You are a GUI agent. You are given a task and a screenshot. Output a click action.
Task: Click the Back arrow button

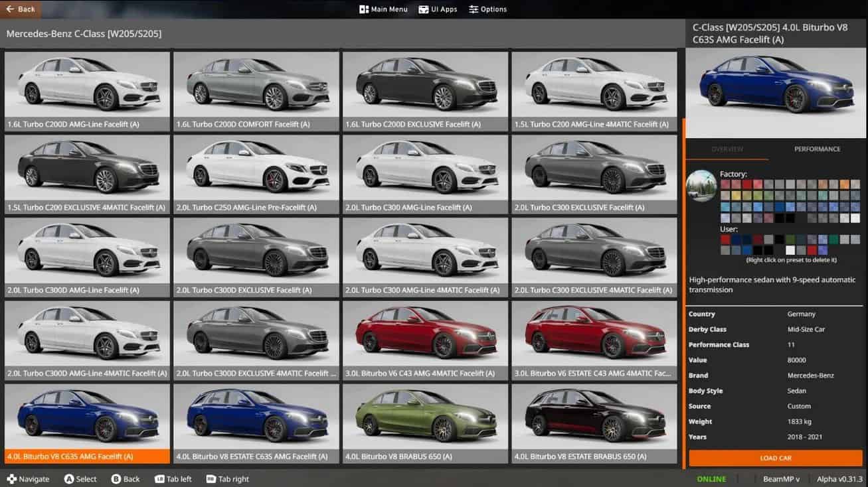[21, 9]
